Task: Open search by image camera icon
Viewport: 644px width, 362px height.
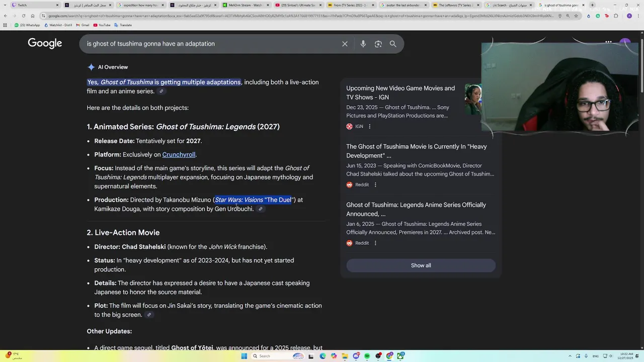Action: point(378,44)
